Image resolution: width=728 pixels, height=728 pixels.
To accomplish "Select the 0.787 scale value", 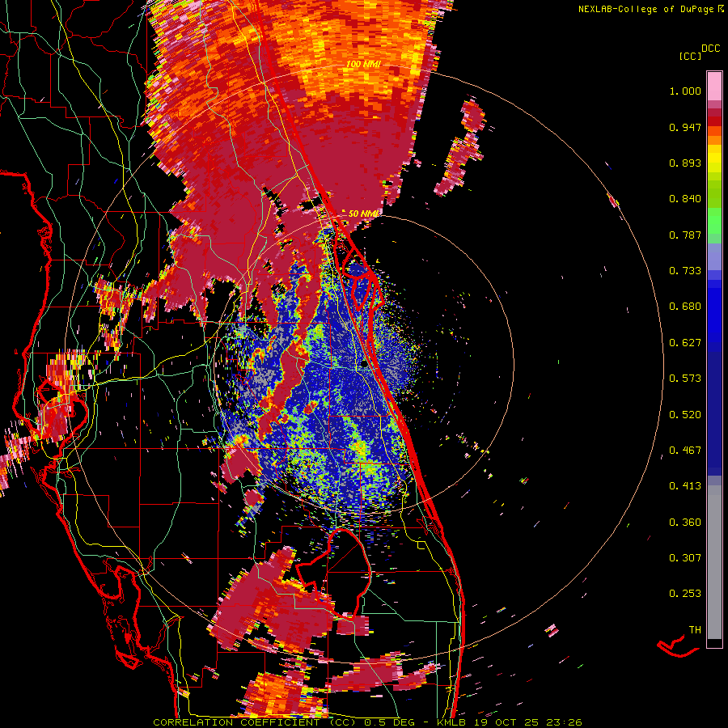I will click(685, 235).
